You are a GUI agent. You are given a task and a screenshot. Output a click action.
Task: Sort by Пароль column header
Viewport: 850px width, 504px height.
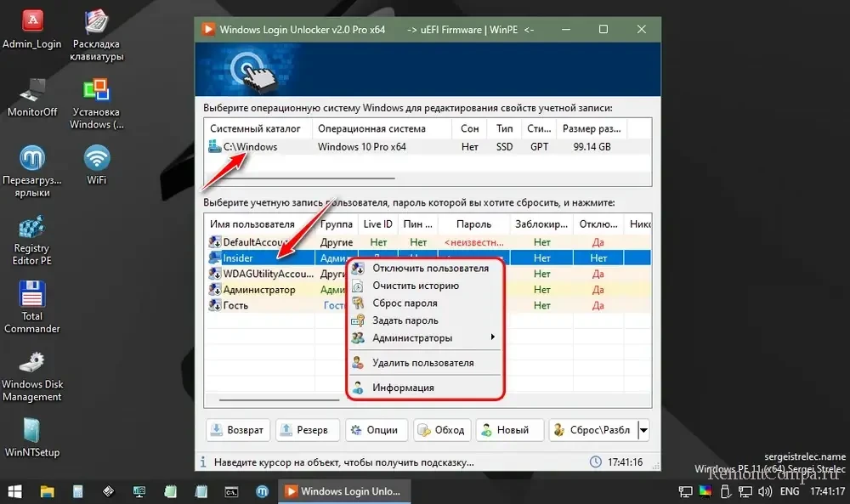(x=473, y=224)
